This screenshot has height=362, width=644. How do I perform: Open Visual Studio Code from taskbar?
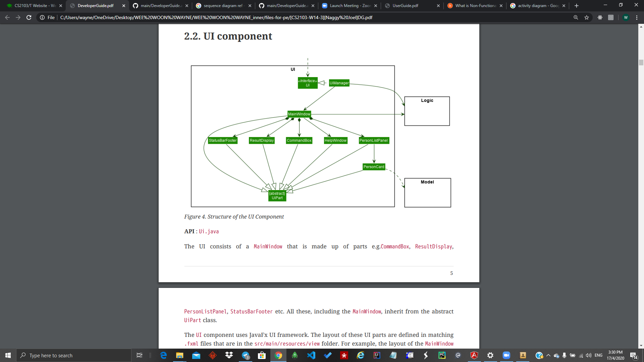click(x=311, y=355)
